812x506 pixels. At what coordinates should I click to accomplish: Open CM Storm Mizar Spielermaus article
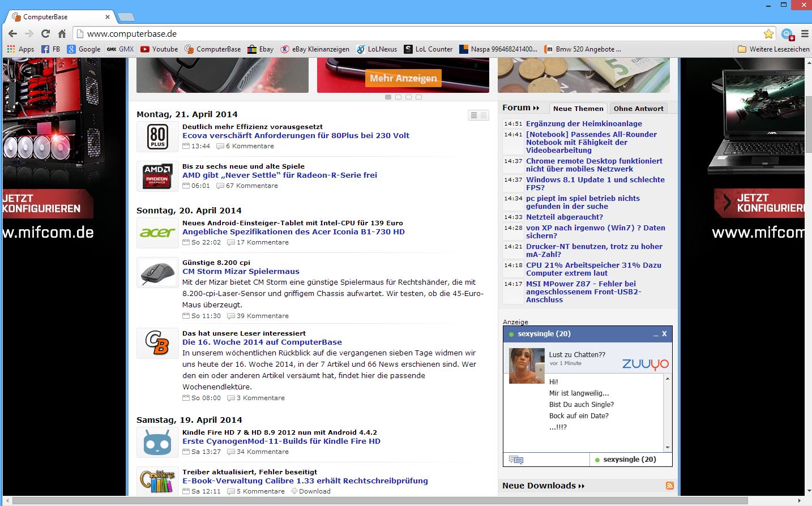(241, 272)
